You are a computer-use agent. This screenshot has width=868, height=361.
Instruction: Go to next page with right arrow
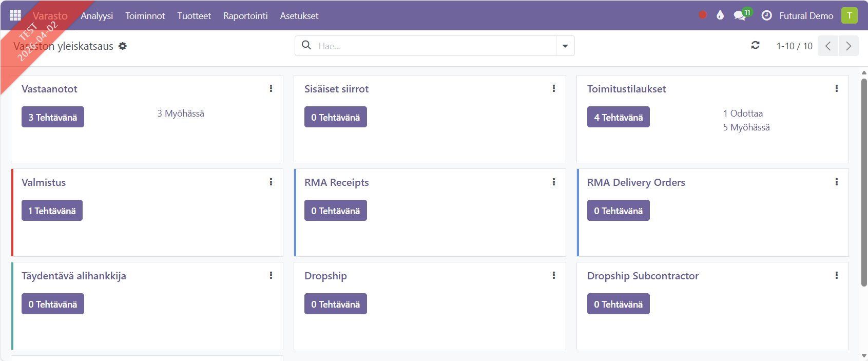848,46
